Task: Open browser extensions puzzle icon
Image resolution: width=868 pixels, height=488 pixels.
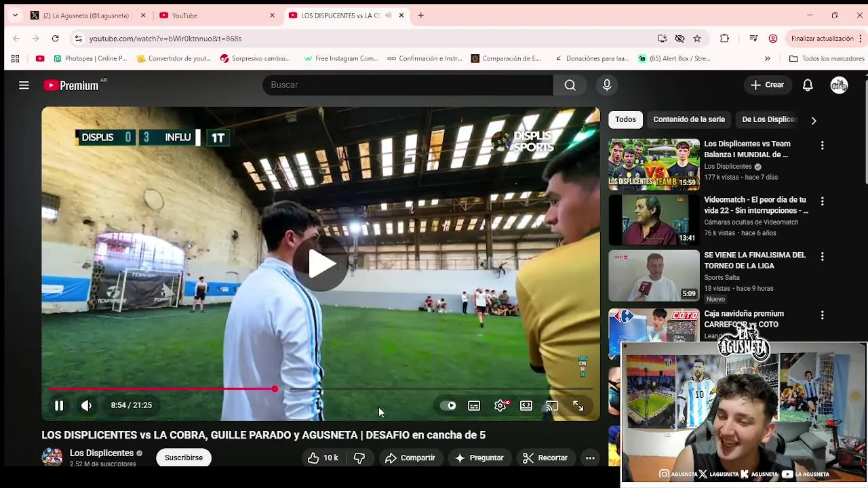Action: [724, 39]
